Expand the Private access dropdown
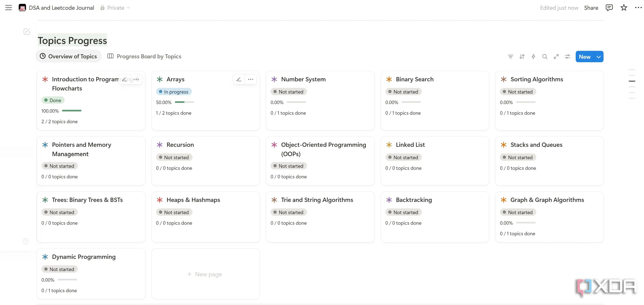This screenshot has width=644, height=305. 115,8
